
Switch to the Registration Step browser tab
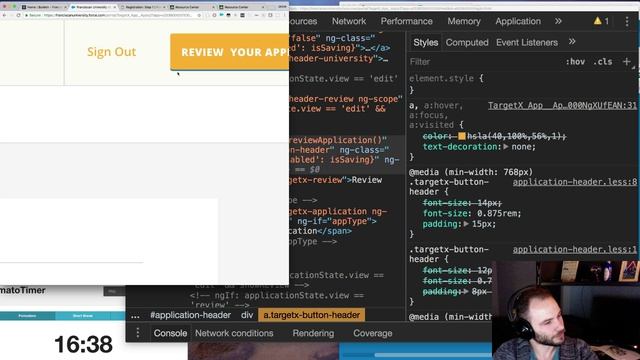pos(143,7)
